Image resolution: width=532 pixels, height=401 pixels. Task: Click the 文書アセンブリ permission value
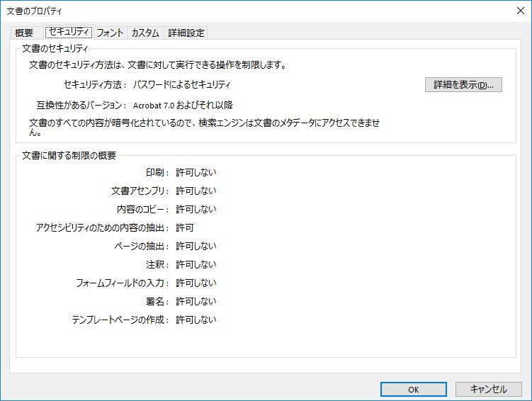click(196, 191)
